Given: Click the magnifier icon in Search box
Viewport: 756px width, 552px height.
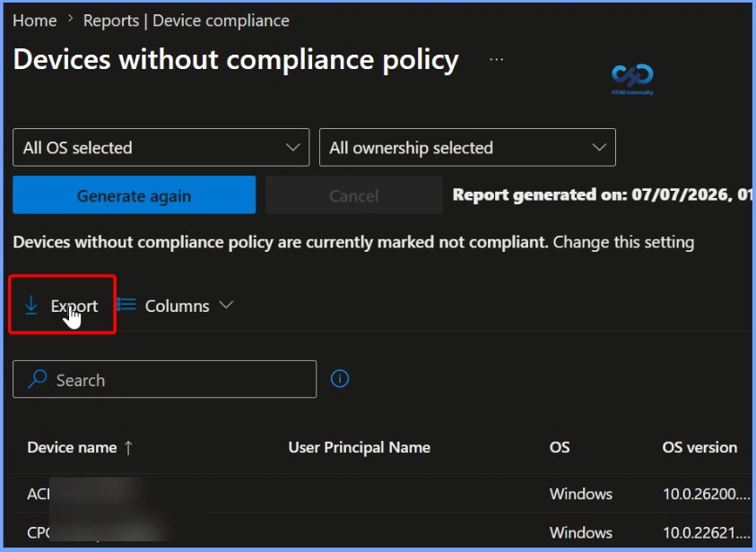Looking at the screenshot, I should pos(37,379).
